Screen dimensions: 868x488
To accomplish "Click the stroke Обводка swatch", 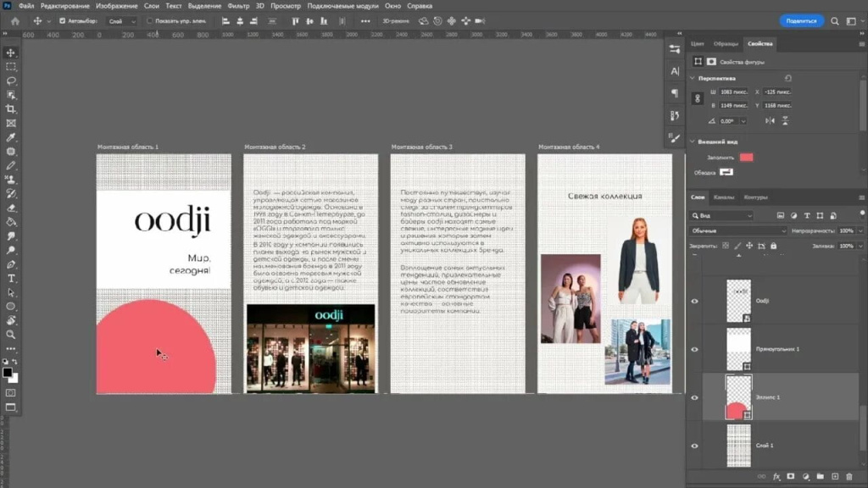I will [x=726, y=172].
